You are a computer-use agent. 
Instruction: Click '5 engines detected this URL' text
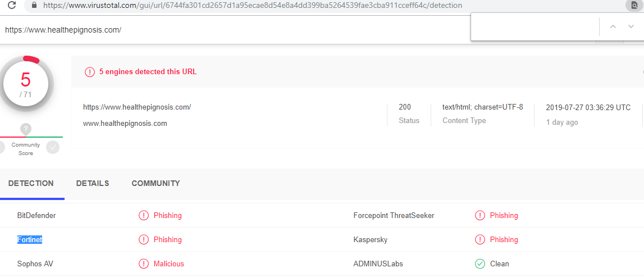148,71
